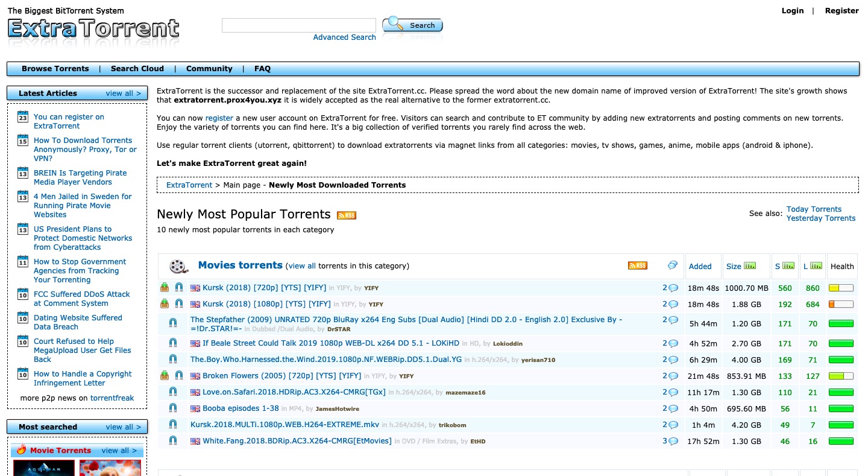Click 'view all' link in Movies torrents header
This screenshot has height=476, width=868.
tap(302, 266)
